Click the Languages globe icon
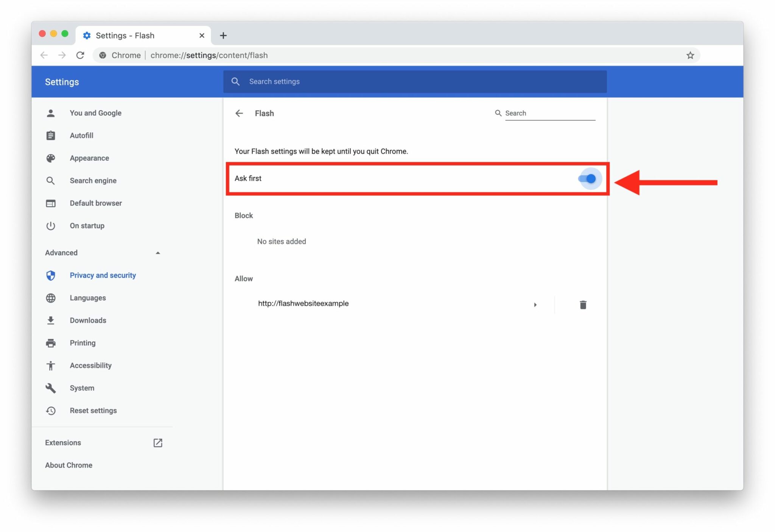Viewport: 775px width, 532px height. 51,298
